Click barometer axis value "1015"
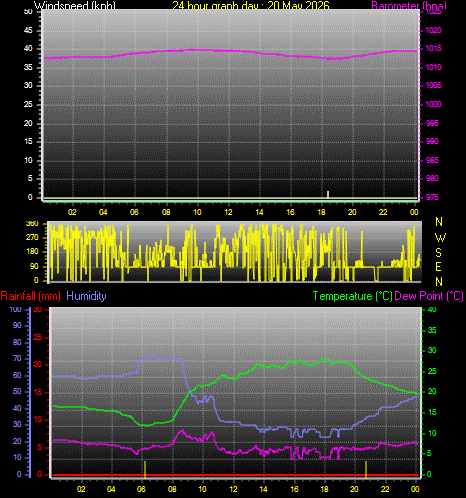The width and height of the screenshot is (466, 498). [x=433, y=48]
